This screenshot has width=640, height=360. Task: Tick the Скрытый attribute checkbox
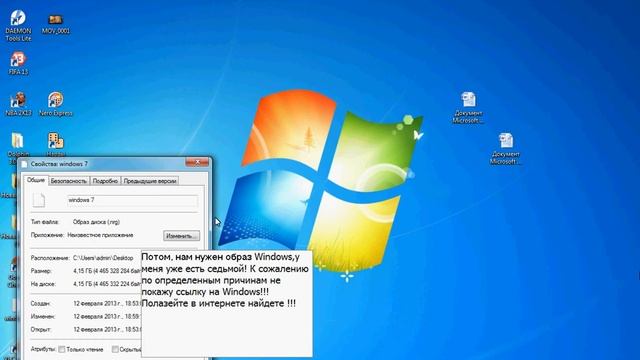pyautogui.click(x=115, y=349)
